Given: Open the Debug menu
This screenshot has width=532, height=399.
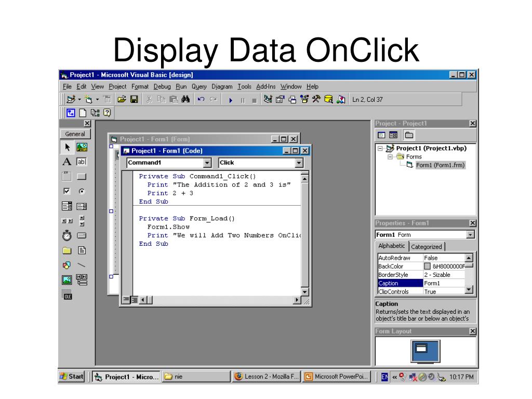Looking at the screenshot, I should click(162, 87).
